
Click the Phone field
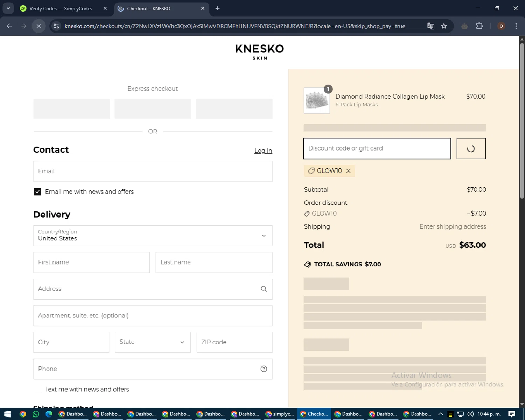[x=153, y=369]
